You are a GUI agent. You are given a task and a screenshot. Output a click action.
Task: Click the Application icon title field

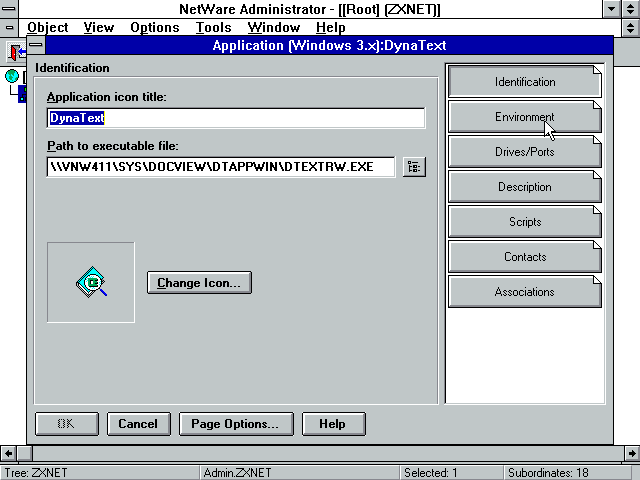pyautogui.click(x=236, y=118)
